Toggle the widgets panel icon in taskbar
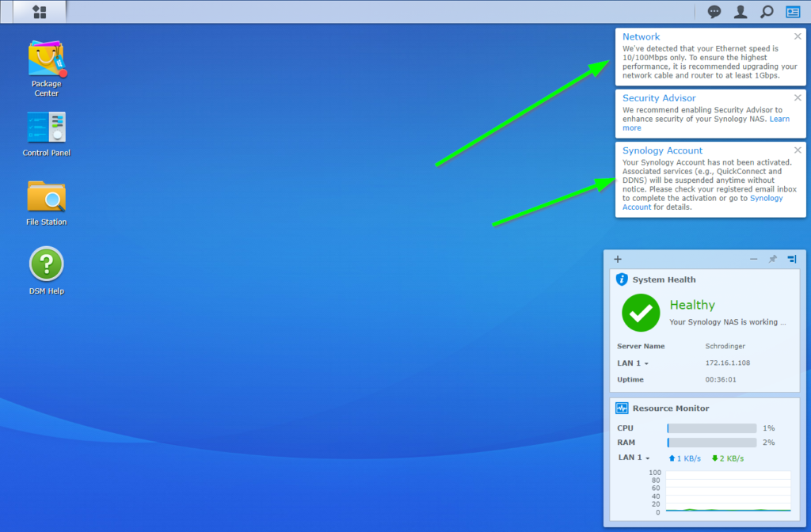811x532 pixels. coord(793,12)
